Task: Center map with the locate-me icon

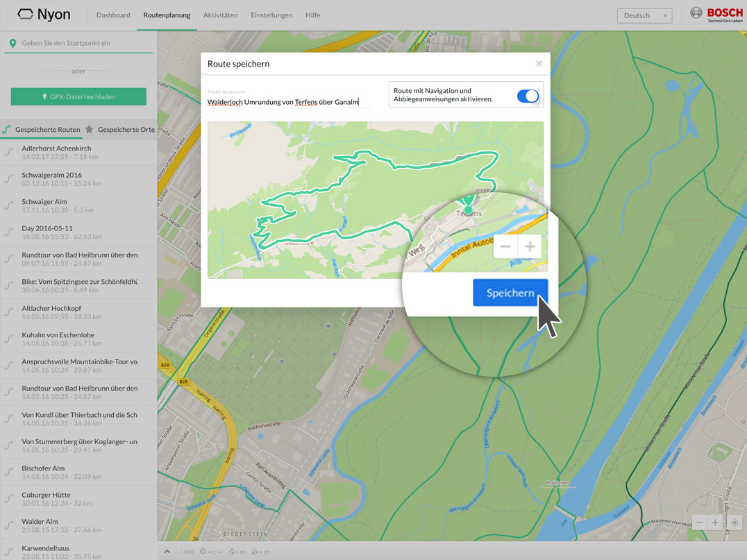Action: [x=734, y=523]
